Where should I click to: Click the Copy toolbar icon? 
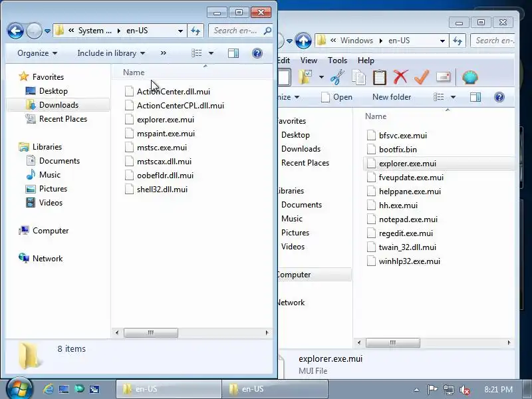[358, 77]
